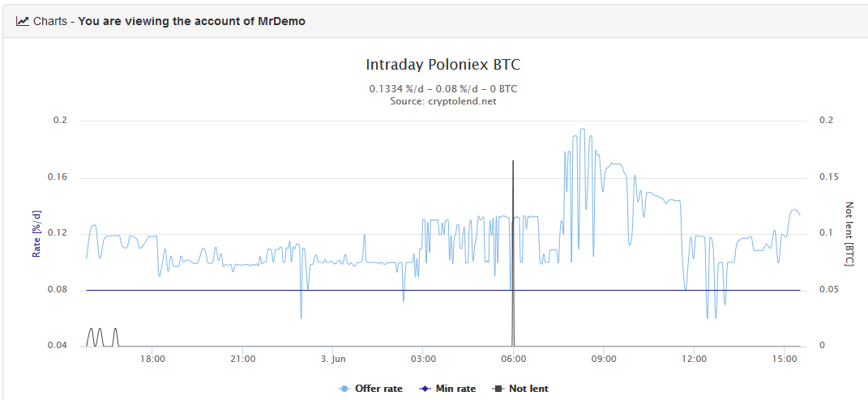Screen dimensions: 868x400
Task: Select the 03:00 time axis label
Action: [423, 358]
